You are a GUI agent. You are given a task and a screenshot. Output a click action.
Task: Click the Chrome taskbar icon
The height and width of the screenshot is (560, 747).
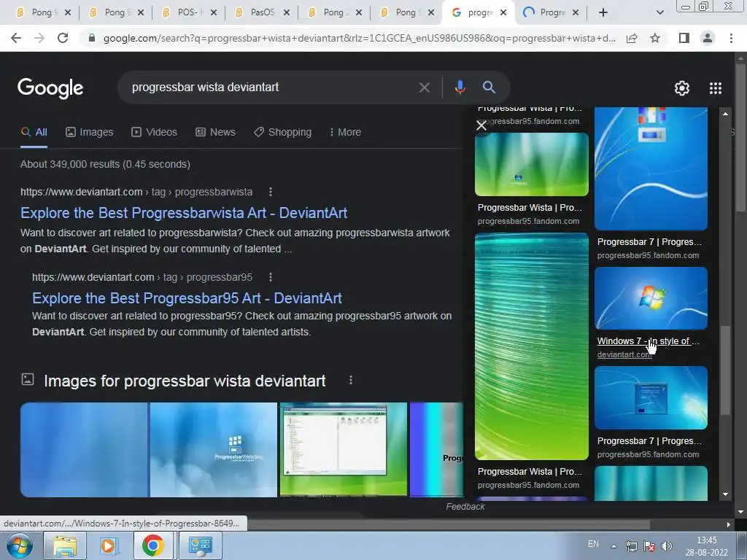(x=152, y=545)
